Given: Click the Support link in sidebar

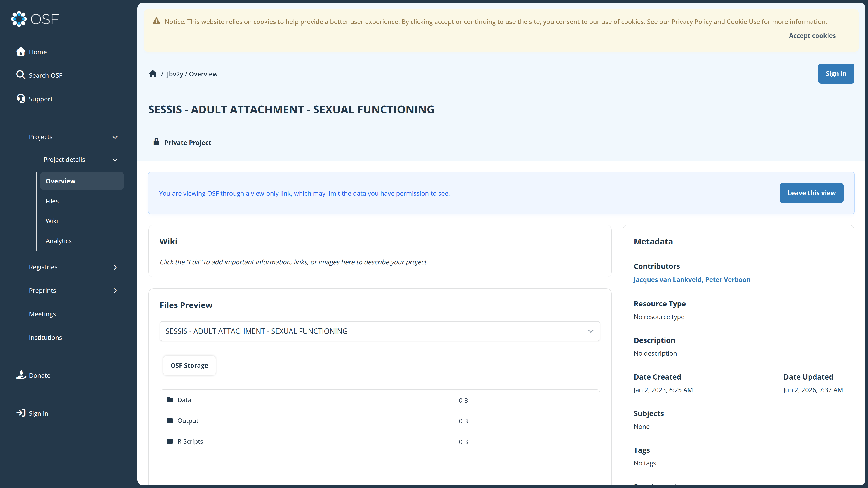Looking at the screenshot, I should [41, 99].
